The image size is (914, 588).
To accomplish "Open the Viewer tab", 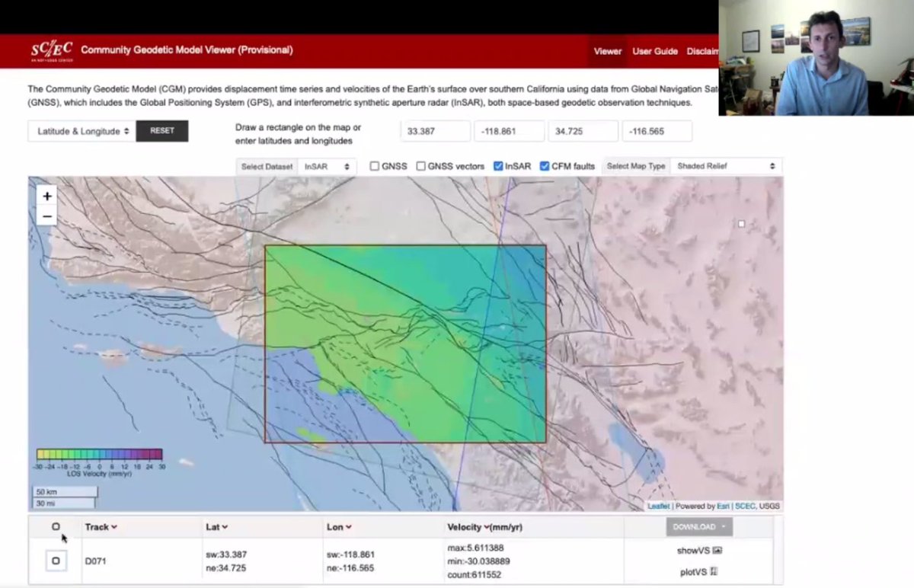I will [608, 51].
